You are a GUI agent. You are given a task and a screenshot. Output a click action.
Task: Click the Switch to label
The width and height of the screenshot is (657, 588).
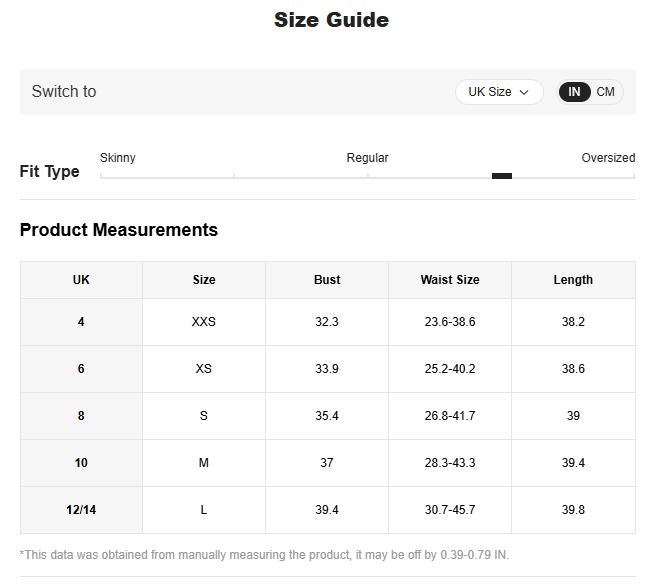click(64, 92)
